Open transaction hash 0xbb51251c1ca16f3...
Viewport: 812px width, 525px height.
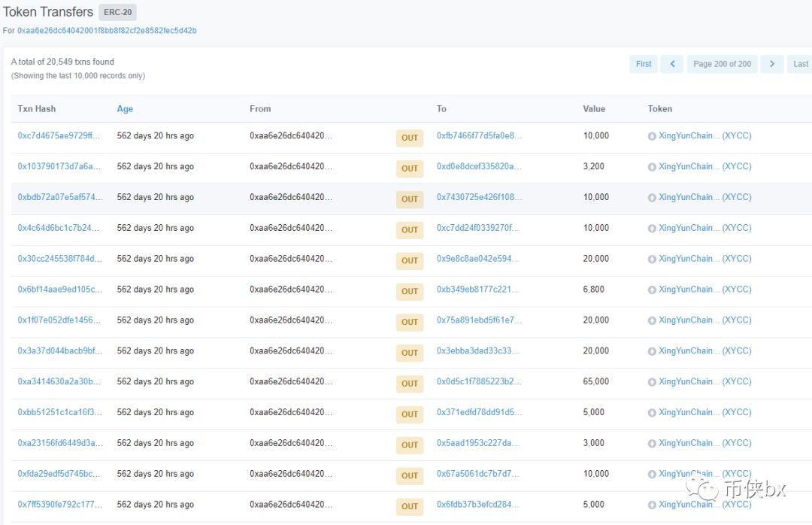59,412
